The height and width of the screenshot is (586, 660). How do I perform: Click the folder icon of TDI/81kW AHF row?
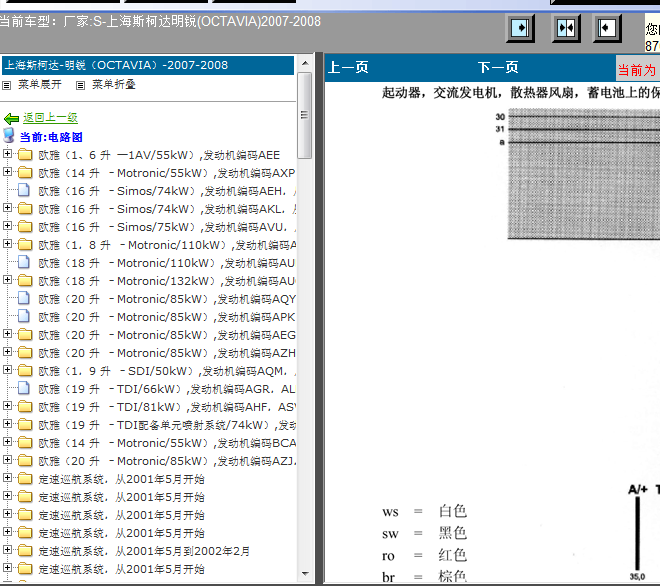(x=25, y=407)
